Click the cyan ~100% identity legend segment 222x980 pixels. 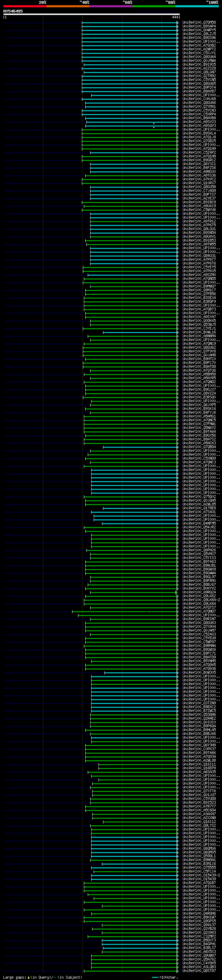tap(197, 6)
